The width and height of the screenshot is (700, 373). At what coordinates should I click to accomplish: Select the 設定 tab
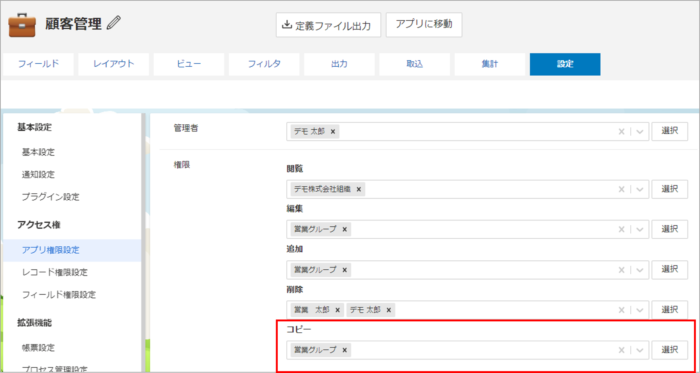click(x=565, y=64)
